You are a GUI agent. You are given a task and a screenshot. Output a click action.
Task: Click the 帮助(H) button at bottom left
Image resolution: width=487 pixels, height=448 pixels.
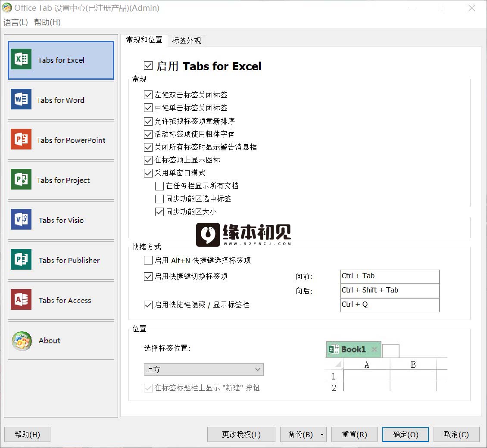(27, 434)
